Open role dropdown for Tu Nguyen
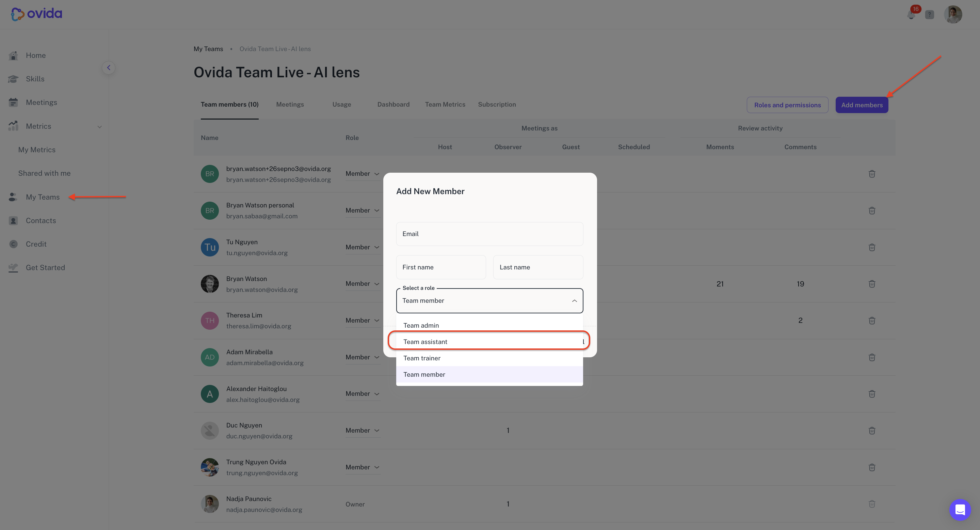Image resolution: width=980 pixels, height=530 pixels. click(363, 247)
